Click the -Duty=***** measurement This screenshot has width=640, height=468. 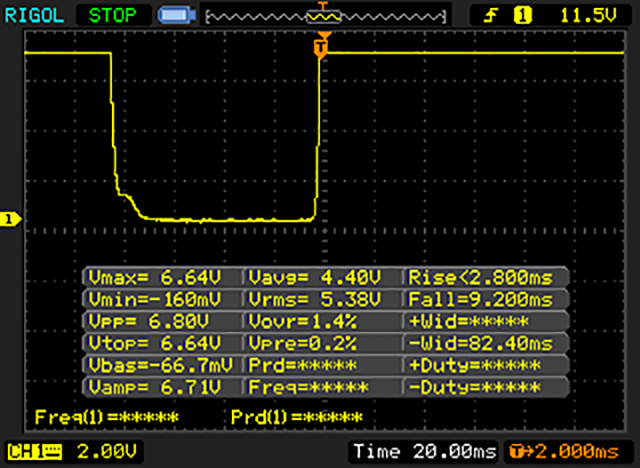pos(475,387)
